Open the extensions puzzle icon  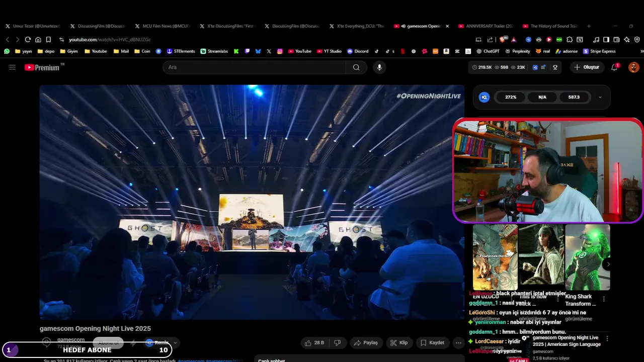point(570,40)
